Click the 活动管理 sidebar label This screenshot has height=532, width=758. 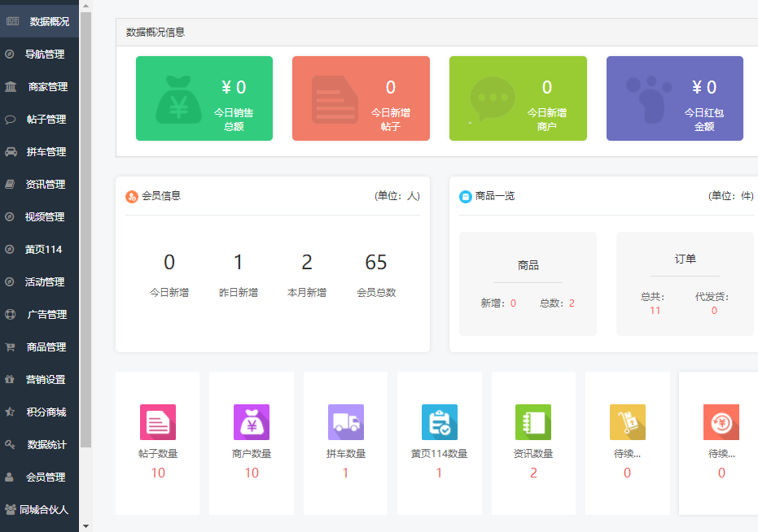[45, 281]
